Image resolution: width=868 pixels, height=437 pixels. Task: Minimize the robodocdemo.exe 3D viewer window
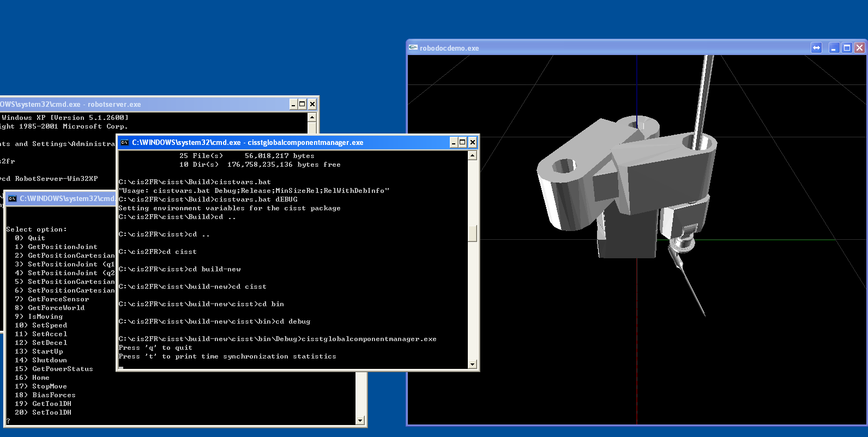pos(834,48)
